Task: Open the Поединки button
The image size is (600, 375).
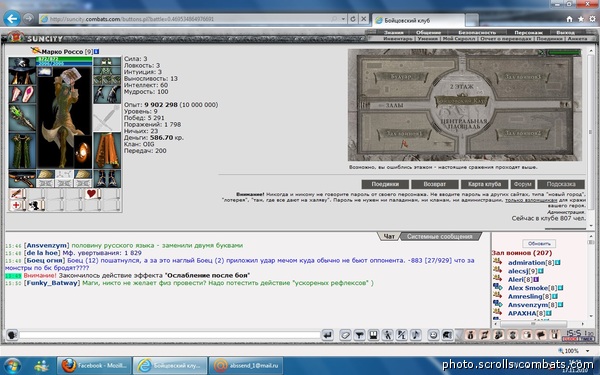Action: coord(385,184)
